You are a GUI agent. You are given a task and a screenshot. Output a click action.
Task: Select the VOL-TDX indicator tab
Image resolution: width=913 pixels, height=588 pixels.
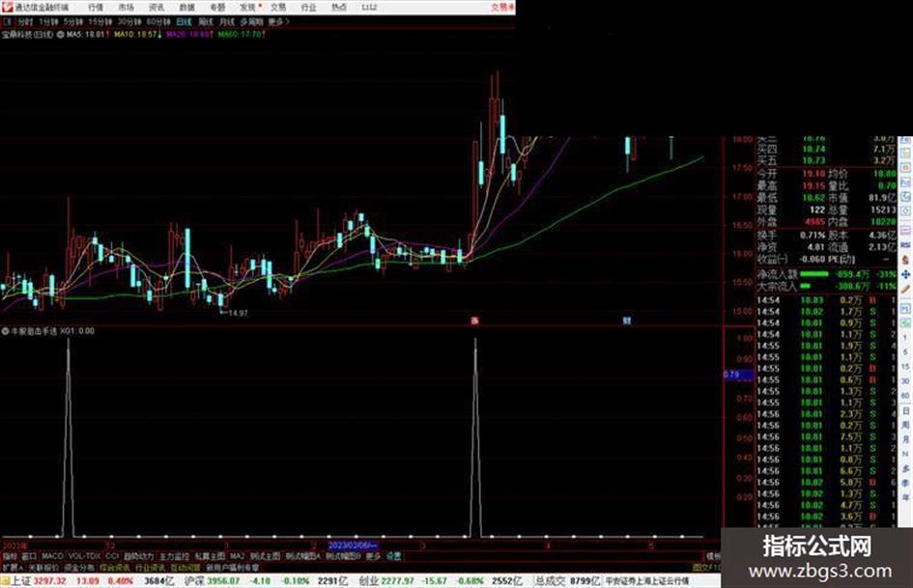click(85, 556)
